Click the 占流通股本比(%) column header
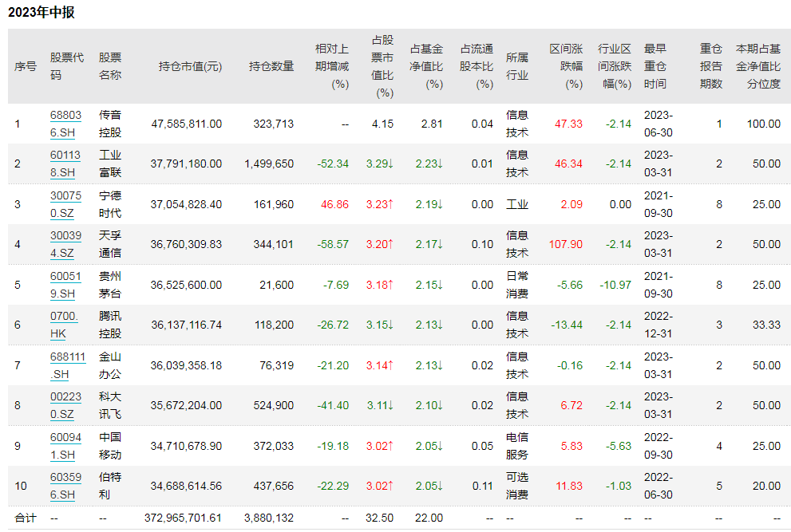This screenshot has height=532, width=791. click(476, 66)
